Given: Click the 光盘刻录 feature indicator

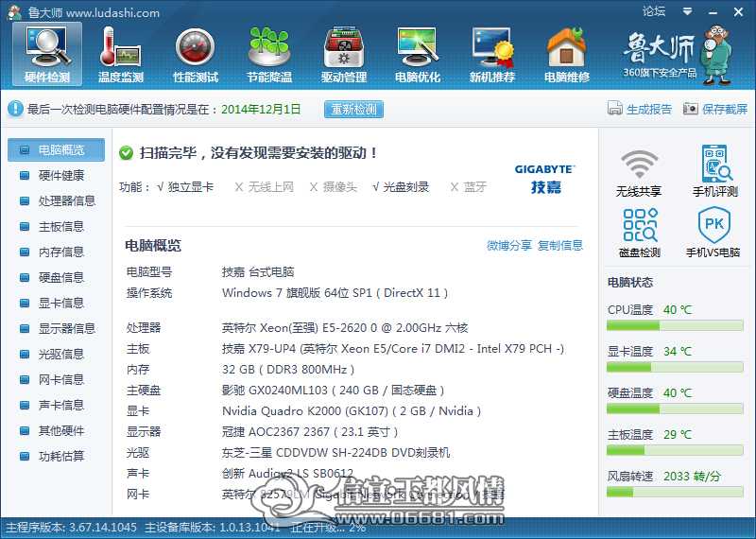Looking at the screenshot, I should (400, 187).
